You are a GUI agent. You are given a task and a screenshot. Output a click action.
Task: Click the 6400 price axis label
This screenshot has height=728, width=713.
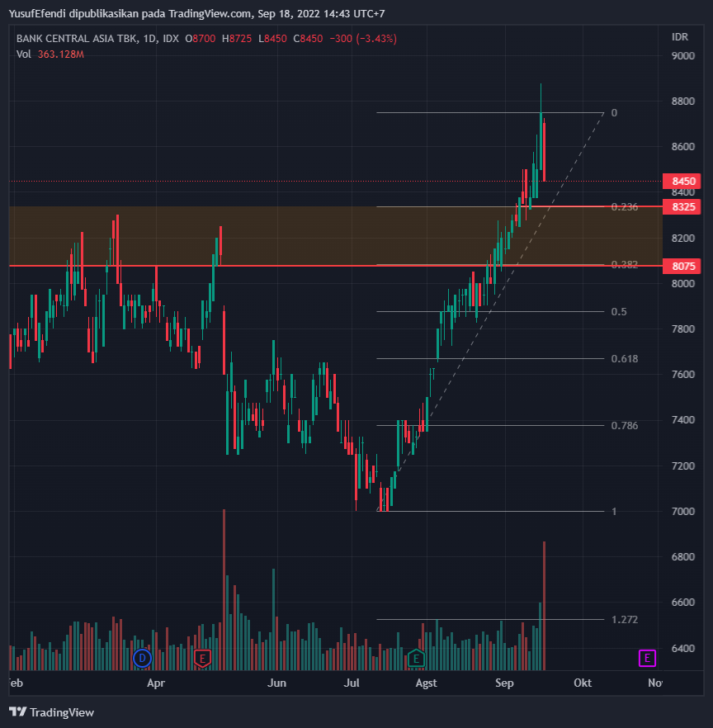pos(682,649)
